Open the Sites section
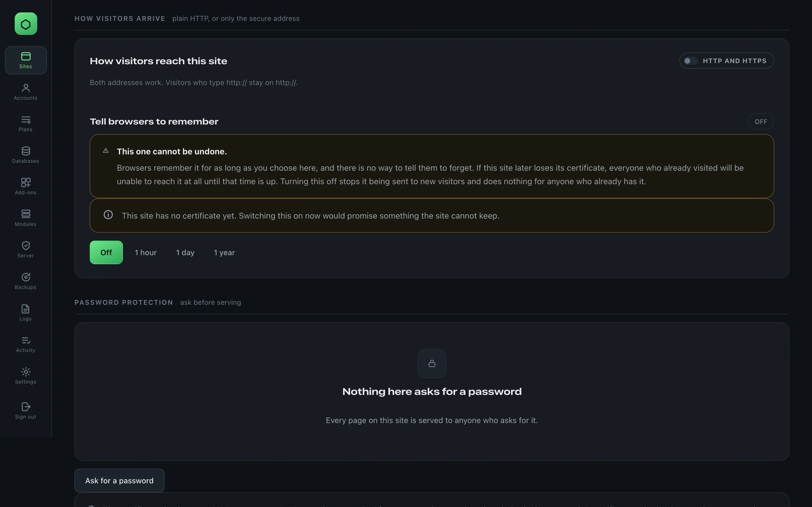 [26, 60]
